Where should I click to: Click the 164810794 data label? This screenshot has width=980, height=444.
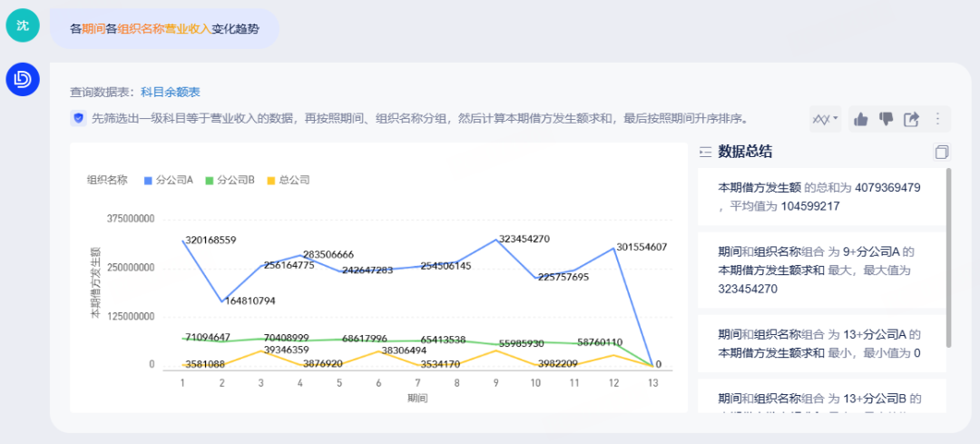[x=250, y=301]
